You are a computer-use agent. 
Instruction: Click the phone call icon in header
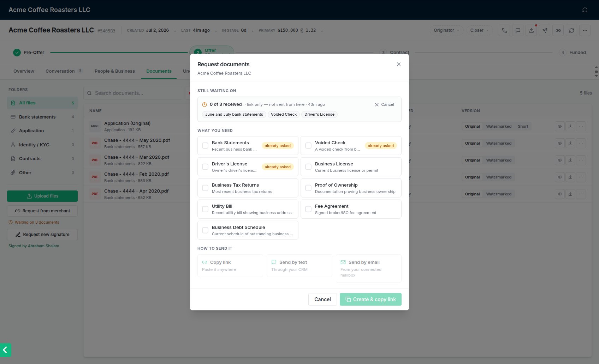point(504,30)
